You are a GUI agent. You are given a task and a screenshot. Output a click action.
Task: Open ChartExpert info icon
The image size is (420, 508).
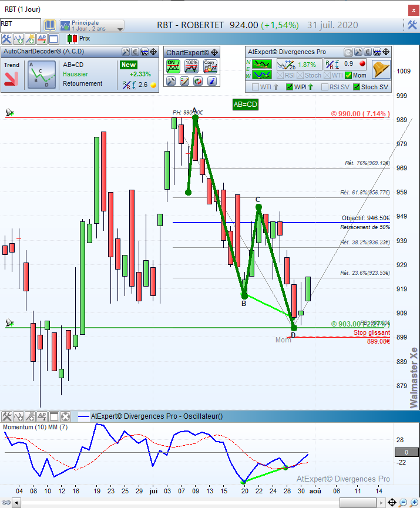212,81
